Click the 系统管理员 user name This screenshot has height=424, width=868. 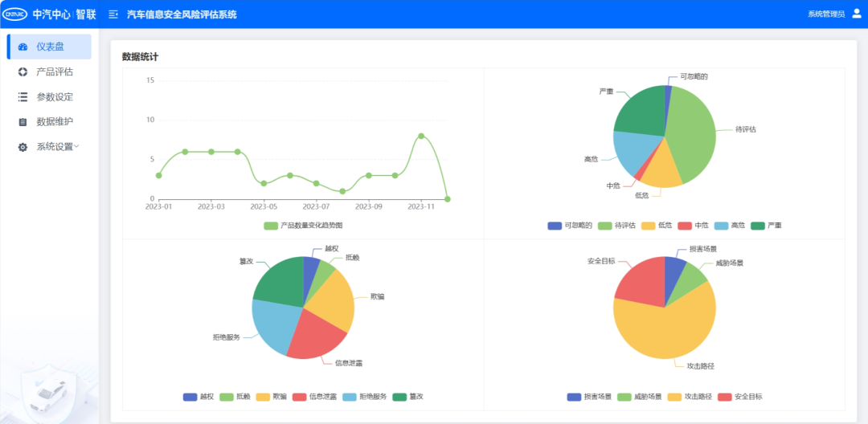(x=826, y=14)
